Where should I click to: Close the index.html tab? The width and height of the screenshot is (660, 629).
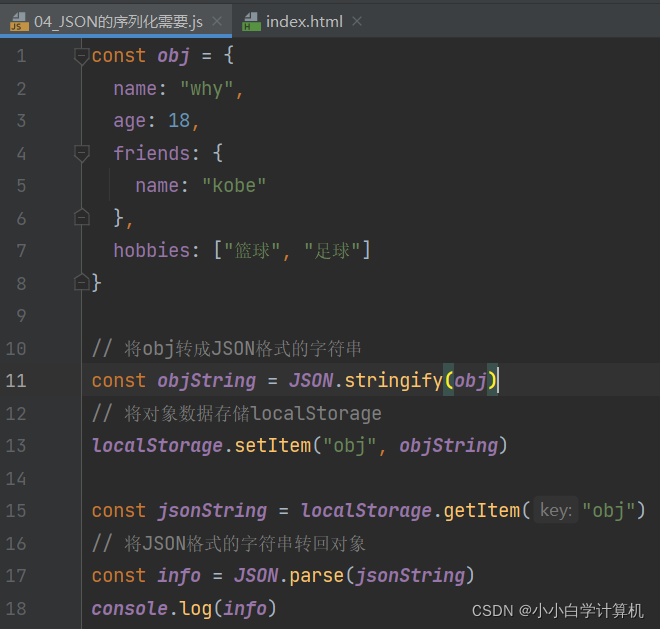[357, 21]
